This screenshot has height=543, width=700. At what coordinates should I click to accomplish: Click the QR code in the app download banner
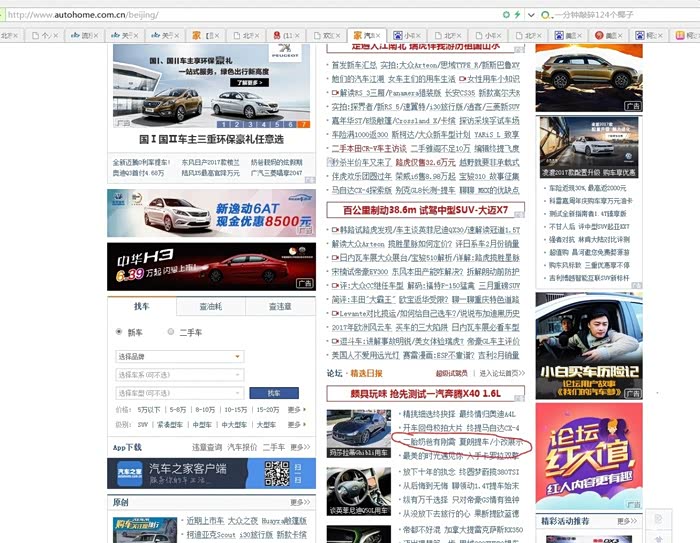297,472
